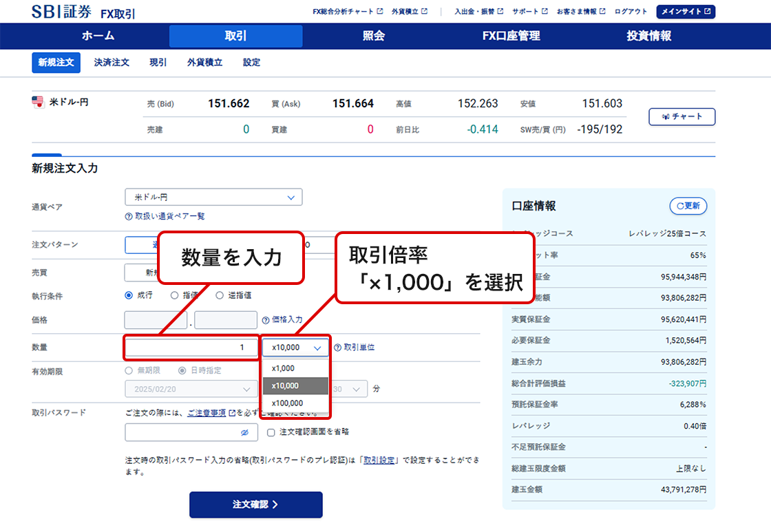Switch to the FX口座管理 main tab
The width and height of the screenshot is (771, 532).
pyautogui.click(x=511, y=36)
